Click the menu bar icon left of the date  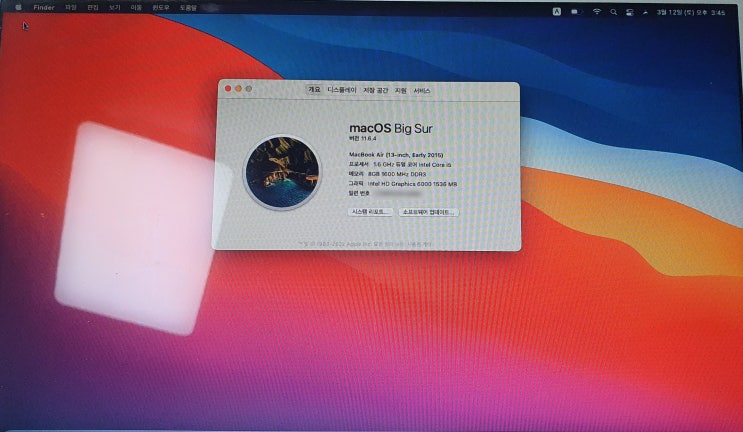click(x=645, y=13)
